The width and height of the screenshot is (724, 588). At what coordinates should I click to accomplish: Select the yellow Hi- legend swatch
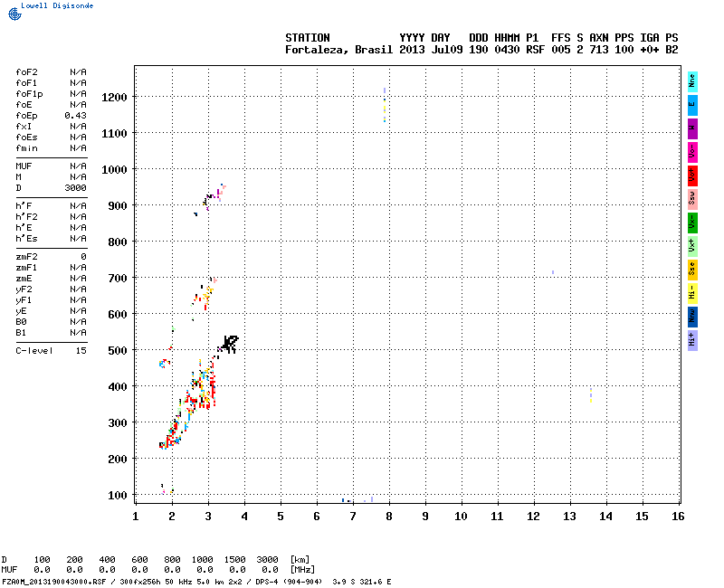click(692, 293)
